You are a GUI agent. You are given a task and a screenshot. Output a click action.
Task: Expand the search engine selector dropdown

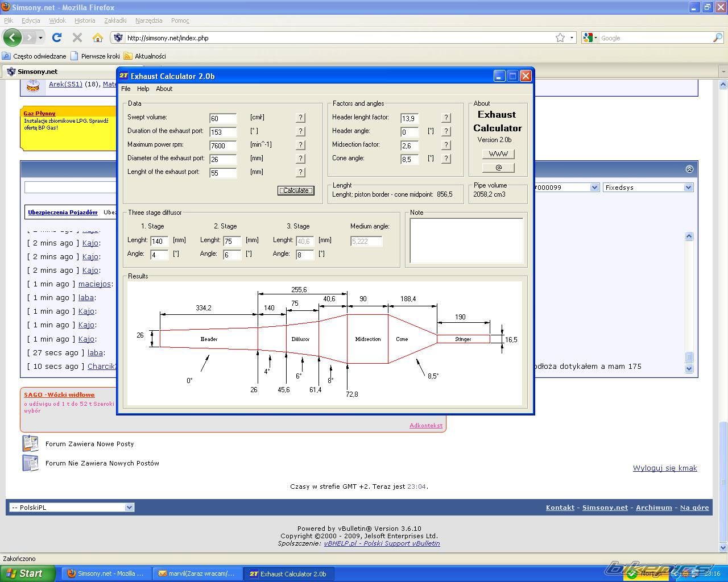tap(595, 38)
